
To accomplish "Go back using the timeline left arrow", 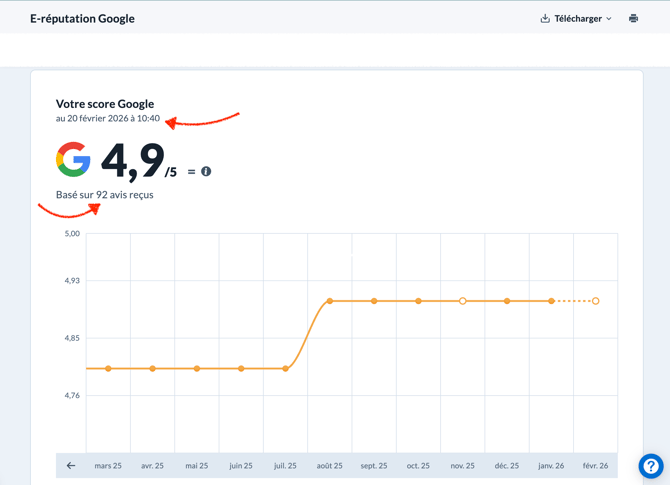I will pyautogui.click(x=71, y=465).
